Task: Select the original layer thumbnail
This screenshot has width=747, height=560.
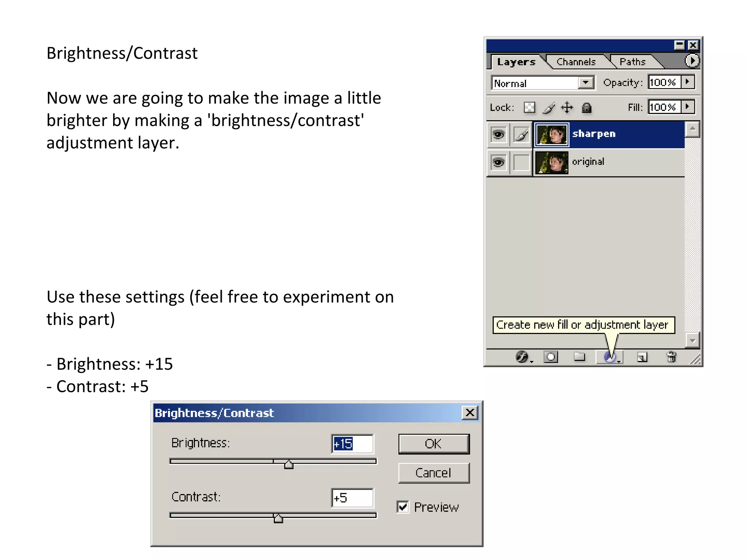Action: coord(551,163)
